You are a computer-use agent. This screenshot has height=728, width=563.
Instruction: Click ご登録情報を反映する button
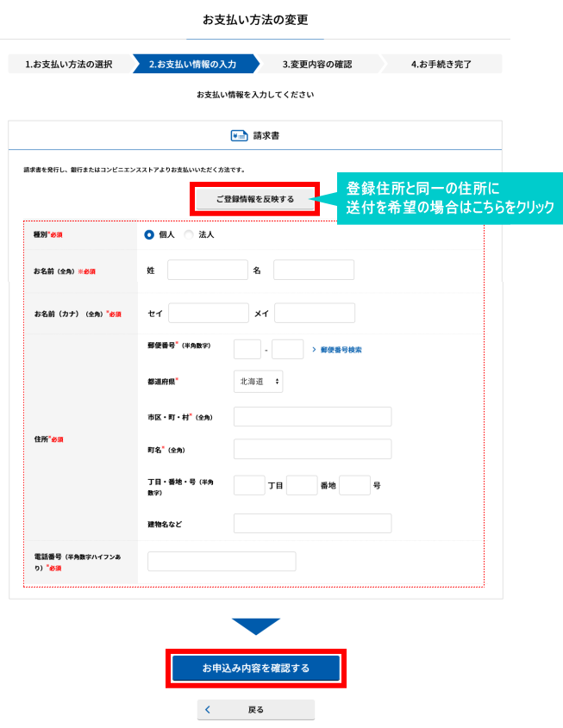(255, 199)
